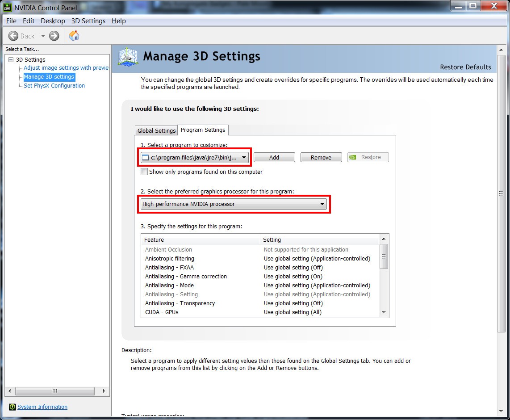Switch to the Global Settings tab
510x420 pixels.
156,130
